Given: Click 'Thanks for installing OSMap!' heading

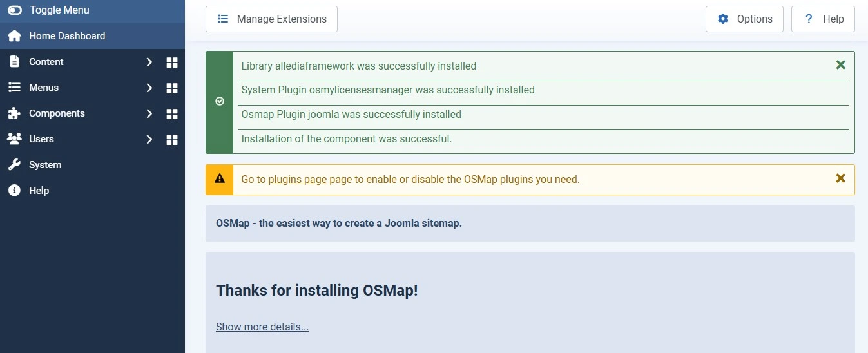Looking at the screenshot, I should (317, 291).
